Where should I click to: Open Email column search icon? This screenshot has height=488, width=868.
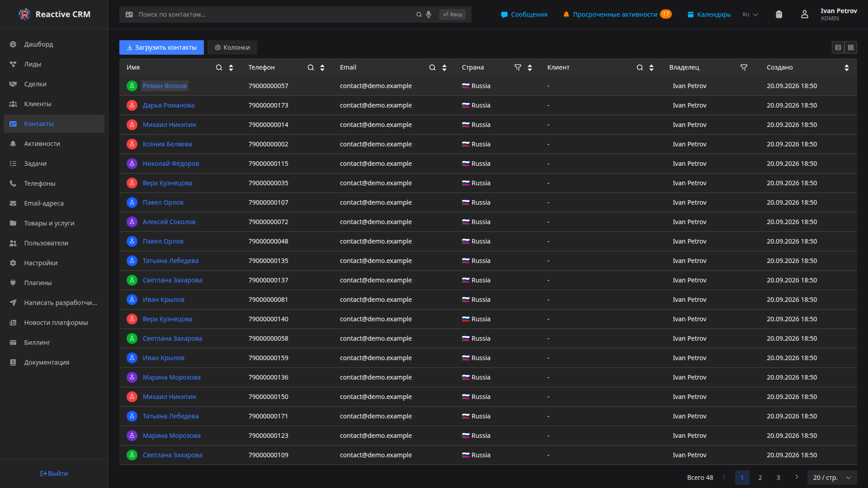432,67
